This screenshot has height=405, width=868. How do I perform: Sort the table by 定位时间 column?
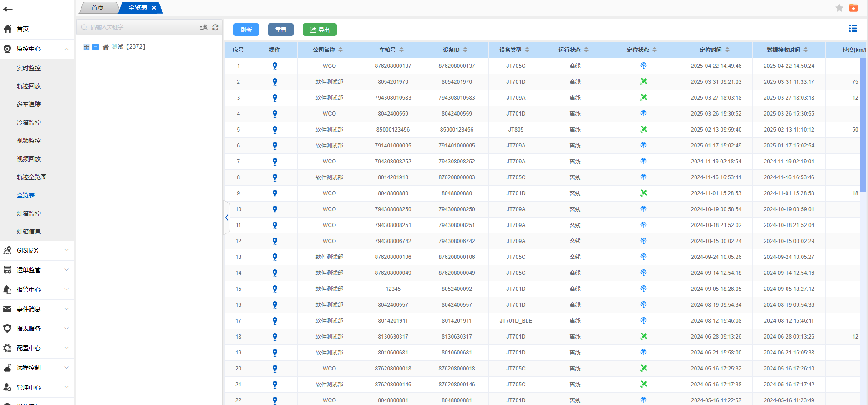click(727, 50)
